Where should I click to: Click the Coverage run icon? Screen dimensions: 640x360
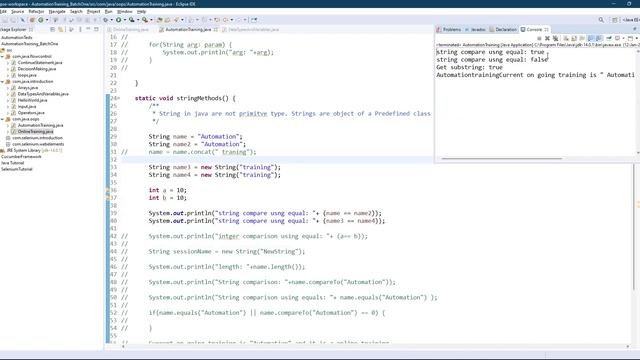(x=131, y=20)
